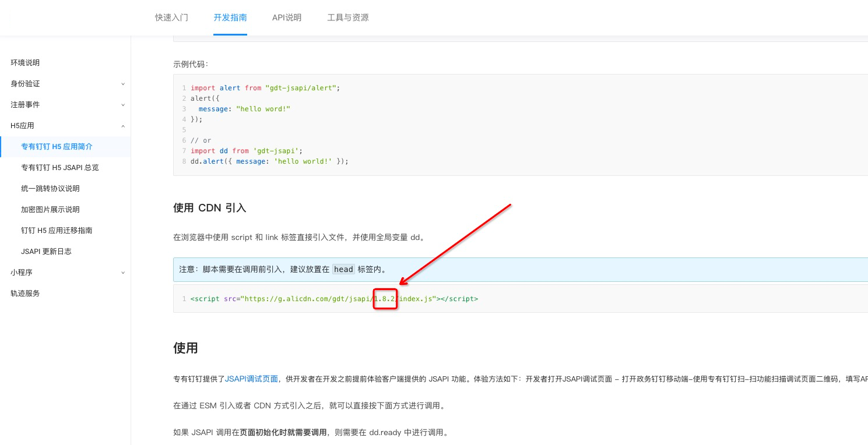Click the 'hello word!' message string
Image resolution: width=868 pixels, height=445 pixels.
[x=263, y=109]
